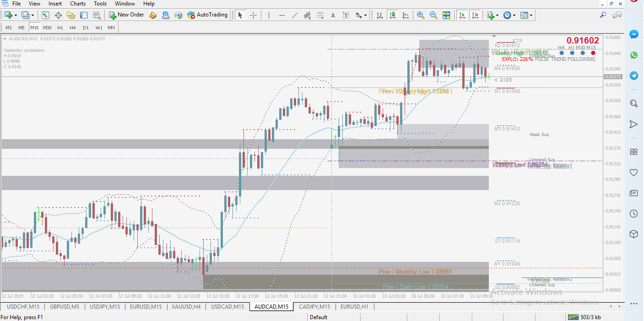Open the Market Watch panel icon

(45, 15)
